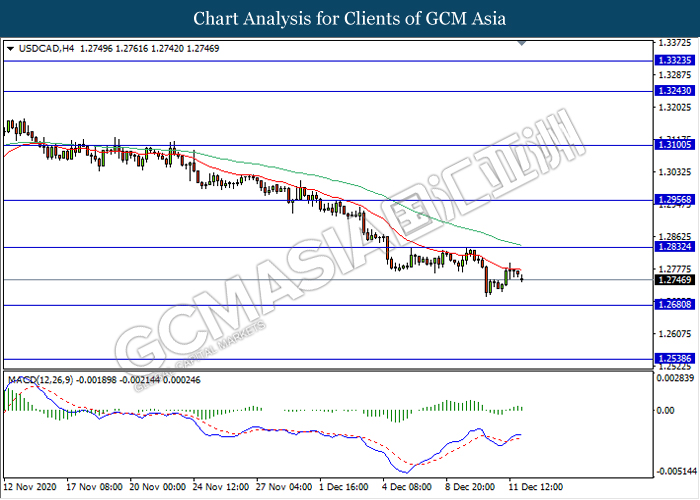Viewport: 700px width, 500px height.
Task: Click the 1.32875 price scale value
Action: [x=675, y=75]
